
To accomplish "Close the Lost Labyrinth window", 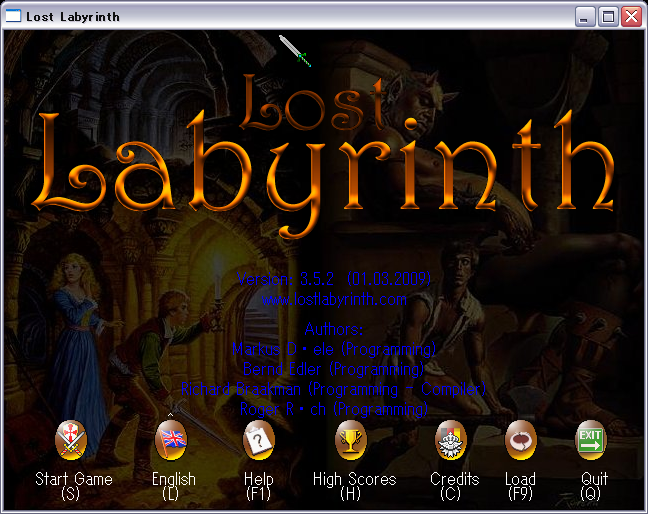I will point(631,17).
